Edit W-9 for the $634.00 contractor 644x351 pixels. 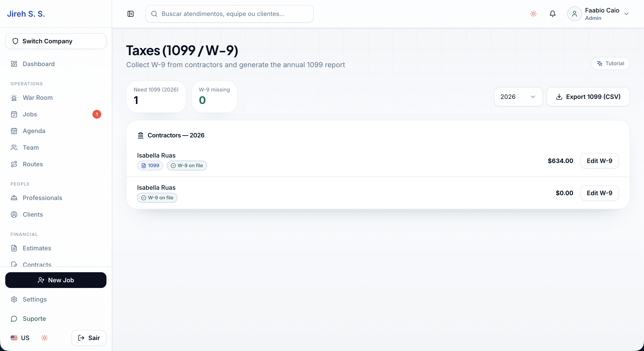(x=599, y=161)
